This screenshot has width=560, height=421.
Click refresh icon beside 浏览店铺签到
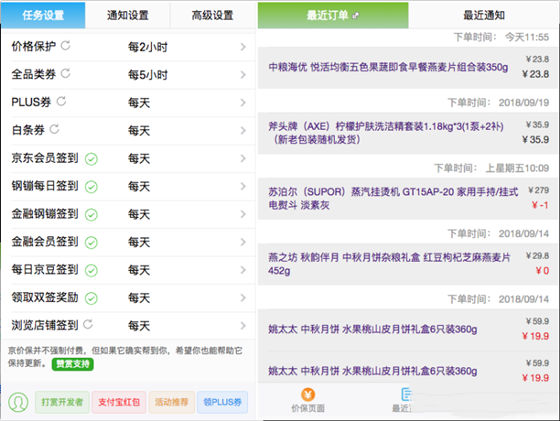pos(88,324)
